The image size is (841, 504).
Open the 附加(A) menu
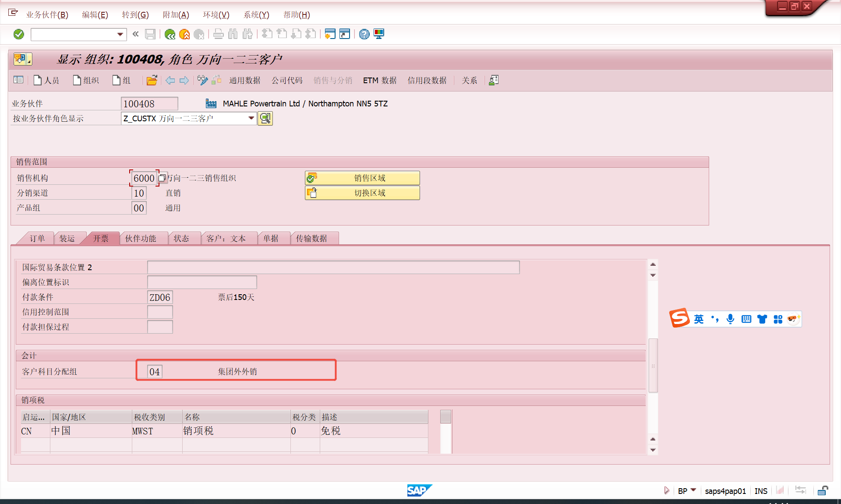click(x=176, y=15)
